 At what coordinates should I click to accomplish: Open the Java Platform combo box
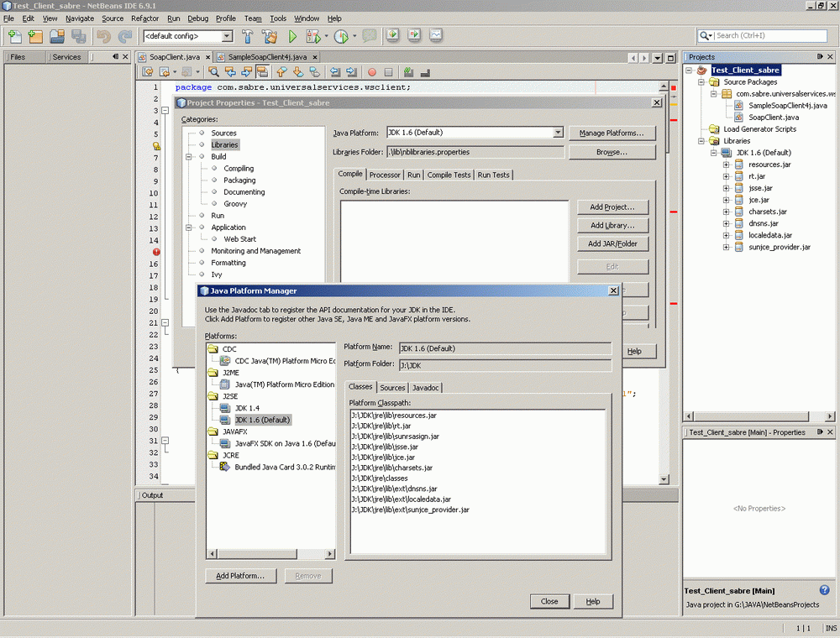558,132
